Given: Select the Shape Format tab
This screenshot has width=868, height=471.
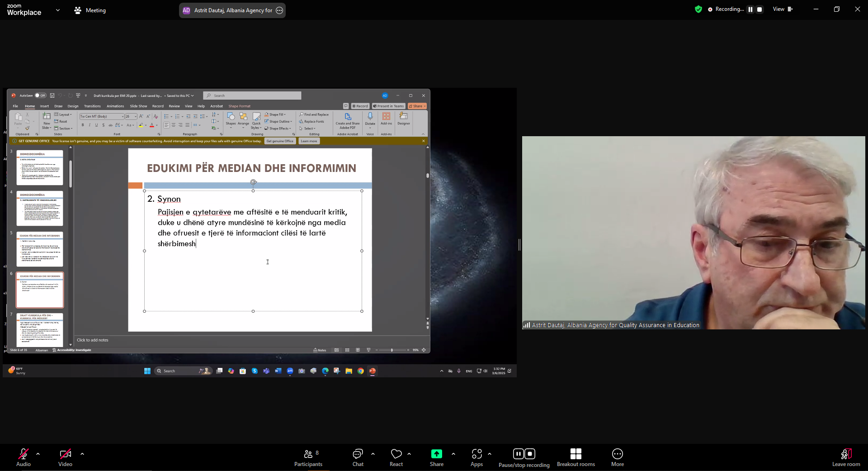Looking at the screenshot, I should pos(239,106).
